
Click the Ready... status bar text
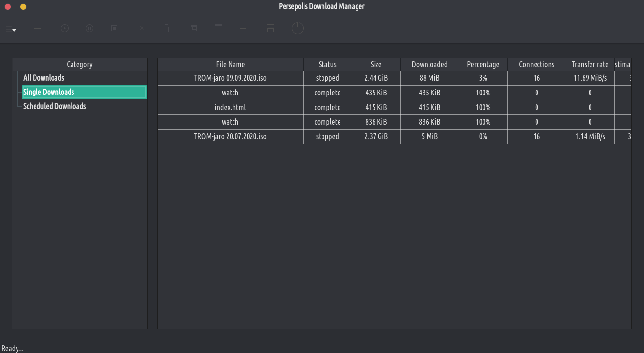[13, 348]
